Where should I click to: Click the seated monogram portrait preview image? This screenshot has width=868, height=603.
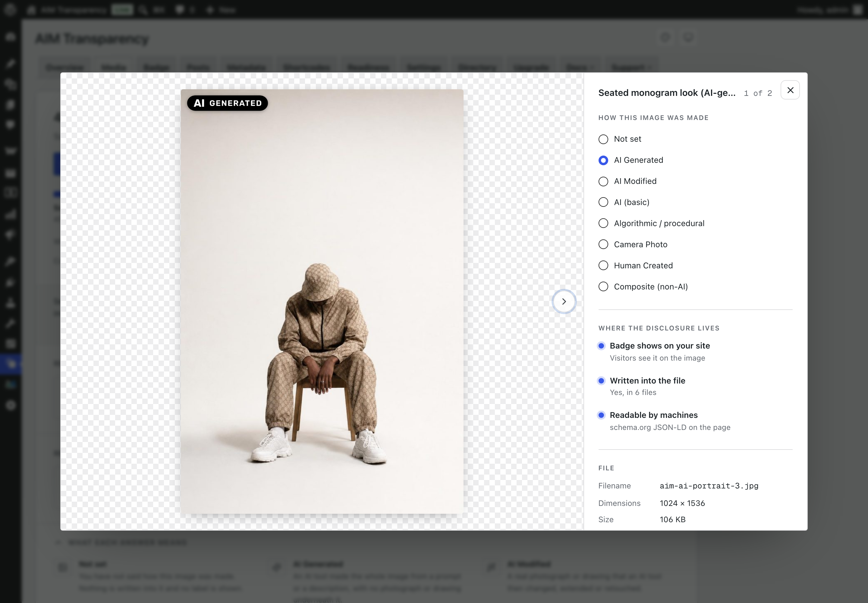click(322, 301)
